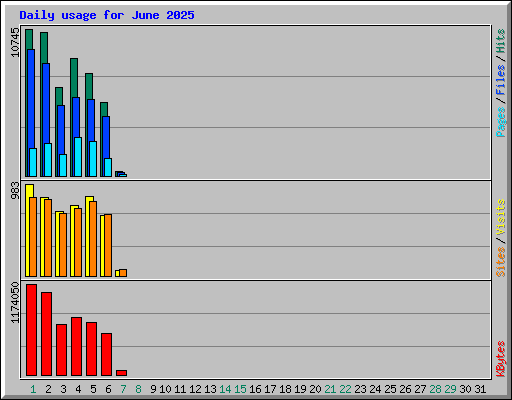The width and height of the screenshot is (512, 400).
Task: Click the day 7 red KBytes bar
Action: pos(121,373)
